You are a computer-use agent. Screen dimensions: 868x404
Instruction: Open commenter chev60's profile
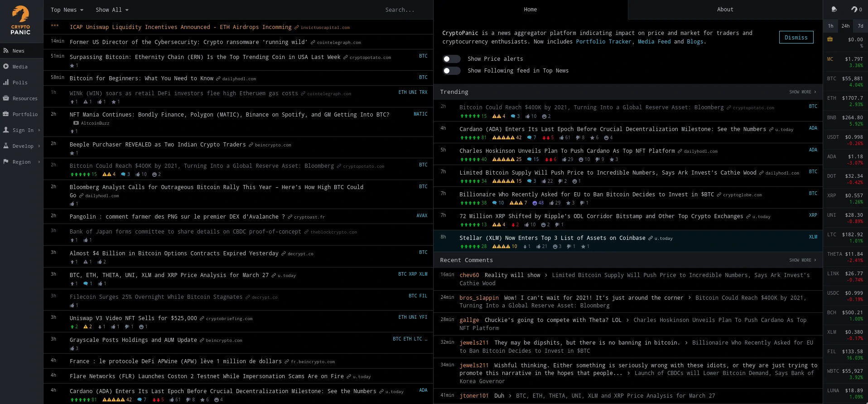point(469,275)
